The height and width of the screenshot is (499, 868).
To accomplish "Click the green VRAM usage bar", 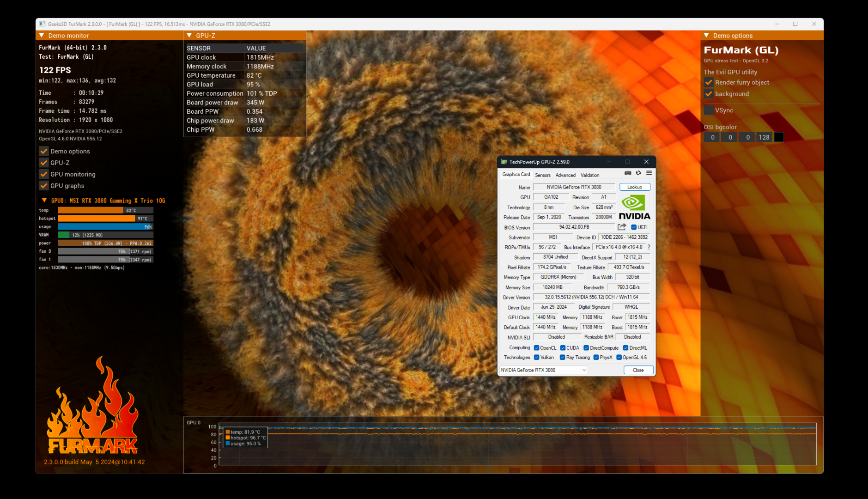I will tap(105, 235).
